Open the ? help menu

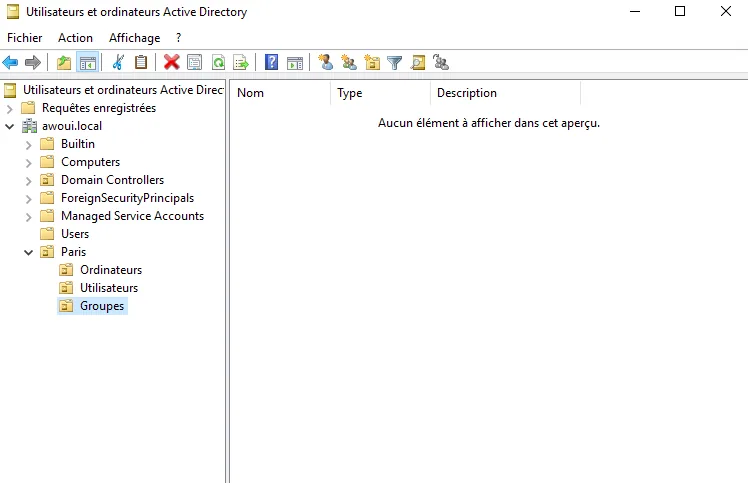[178, 38]
